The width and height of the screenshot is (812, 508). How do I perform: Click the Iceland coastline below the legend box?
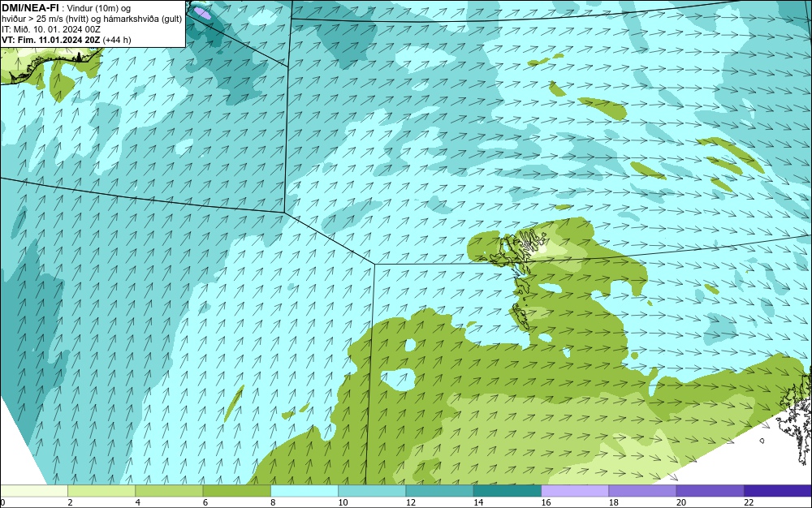pyautogui.click(x=52, y=65)
